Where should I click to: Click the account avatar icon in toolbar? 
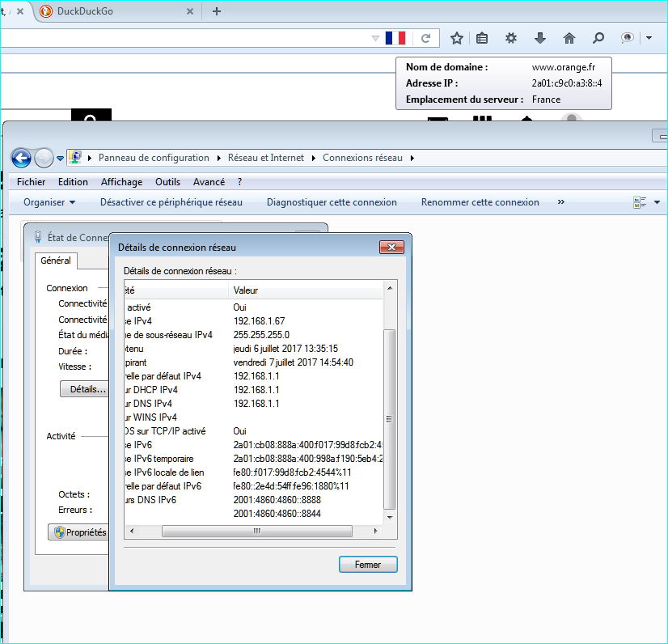627,37
